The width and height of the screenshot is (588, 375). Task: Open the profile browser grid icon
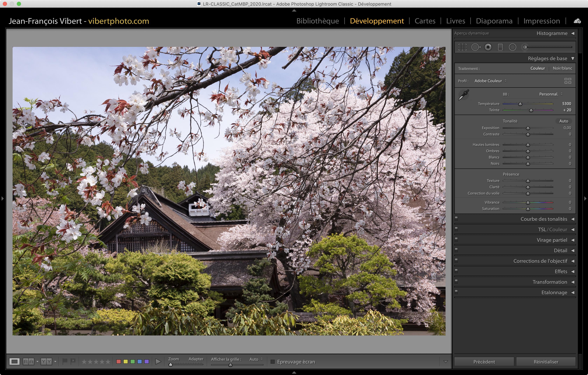[568, 81]
